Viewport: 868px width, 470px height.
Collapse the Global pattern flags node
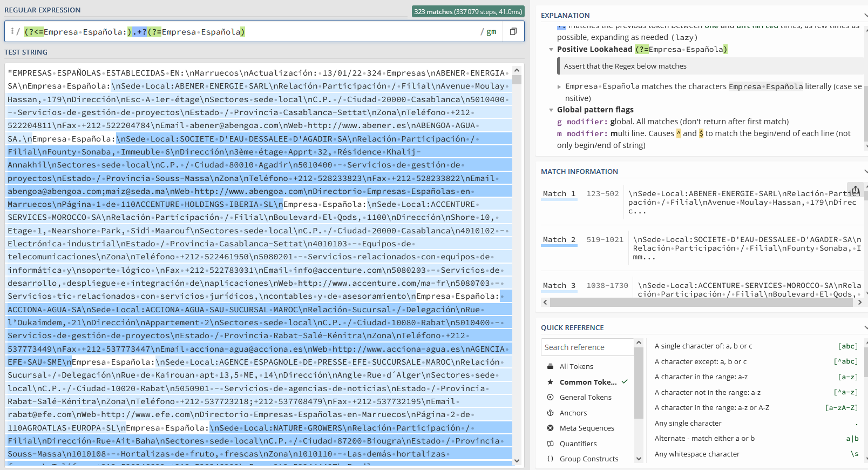[x=551, y=110]
